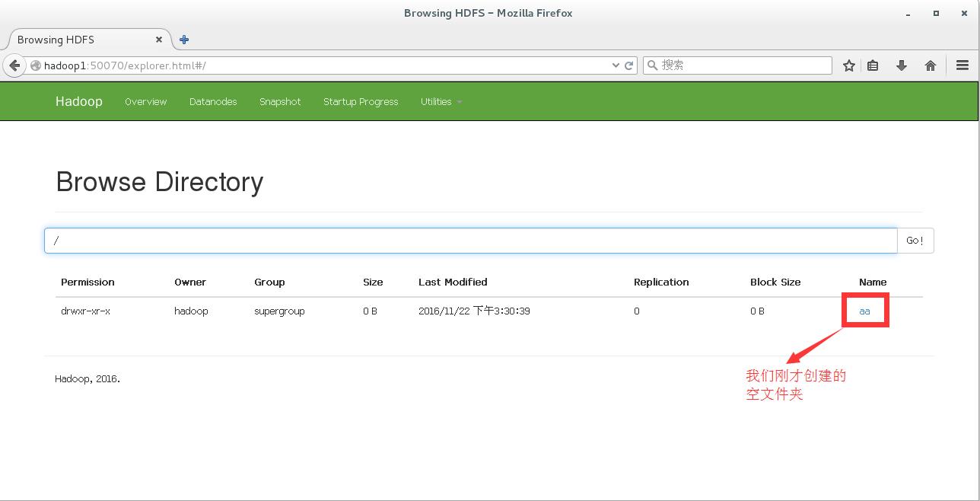Open the bookmarks list icon
The image size is (980, 501).
click(x=873, y=65)
